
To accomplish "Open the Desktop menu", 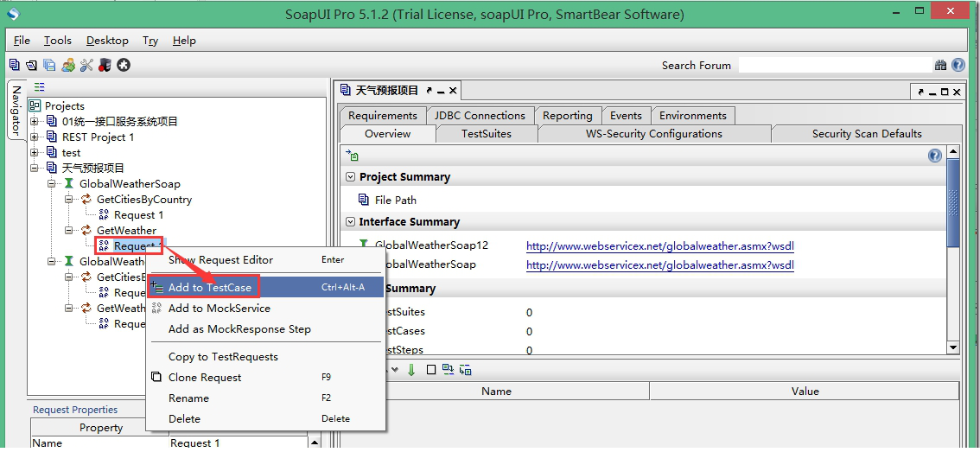I will (x=107, y=40).
